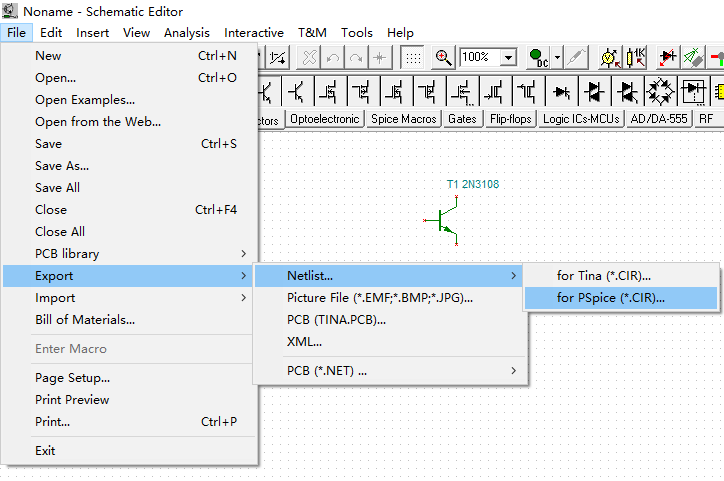This screenshot has height=481, width=724.
Task: Open Page Setup... dialog
Action: pyautogui.click(x=129, y=378)
